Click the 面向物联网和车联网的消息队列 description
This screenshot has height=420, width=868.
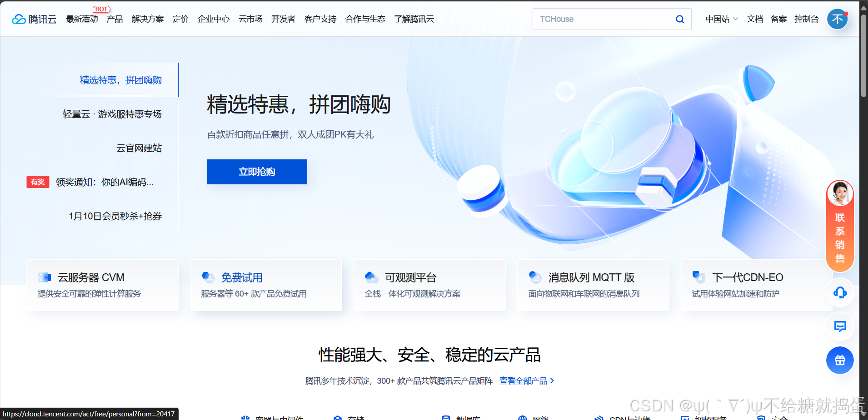pyautogui.click(x=584, y=294)
